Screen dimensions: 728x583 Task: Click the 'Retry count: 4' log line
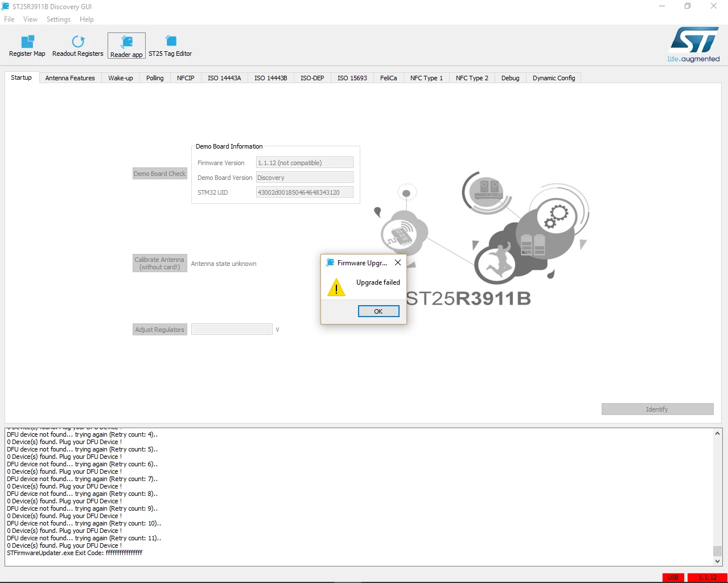click(x=83, y=434)
